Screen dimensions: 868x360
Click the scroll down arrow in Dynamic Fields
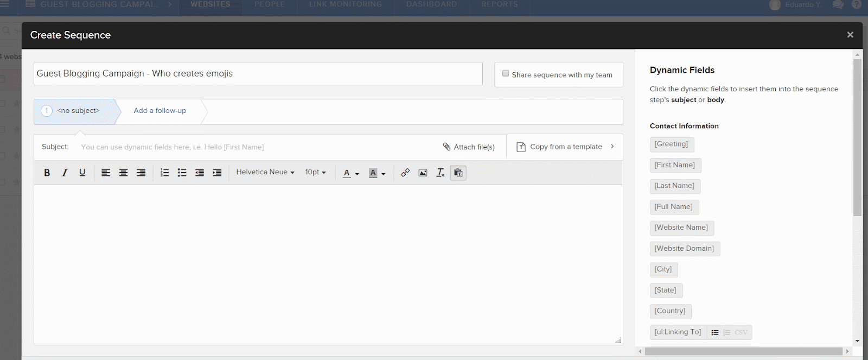[x=857, y=341]
